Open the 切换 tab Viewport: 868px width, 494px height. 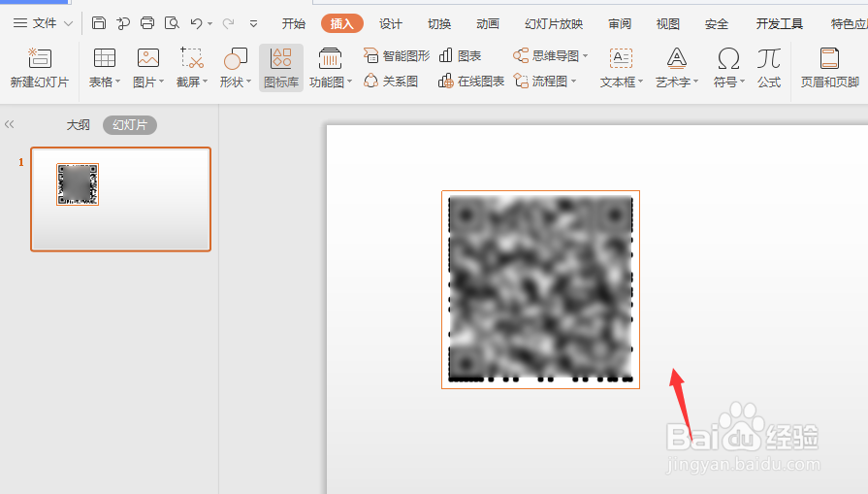tap(439, 24)
